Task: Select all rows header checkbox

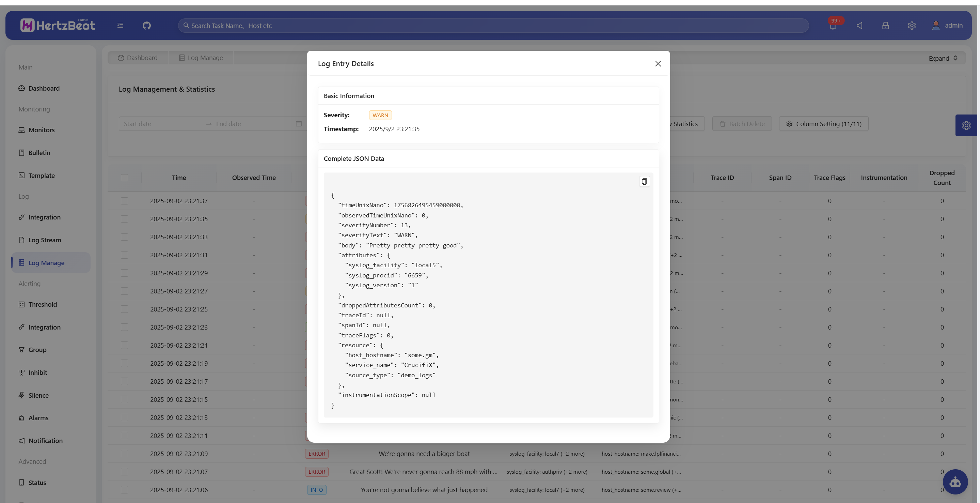Action: 124,178
